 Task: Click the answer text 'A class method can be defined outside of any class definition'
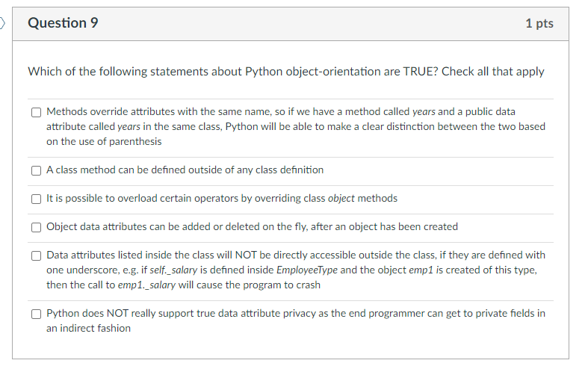pyautogui.click(x=185, y=170)
